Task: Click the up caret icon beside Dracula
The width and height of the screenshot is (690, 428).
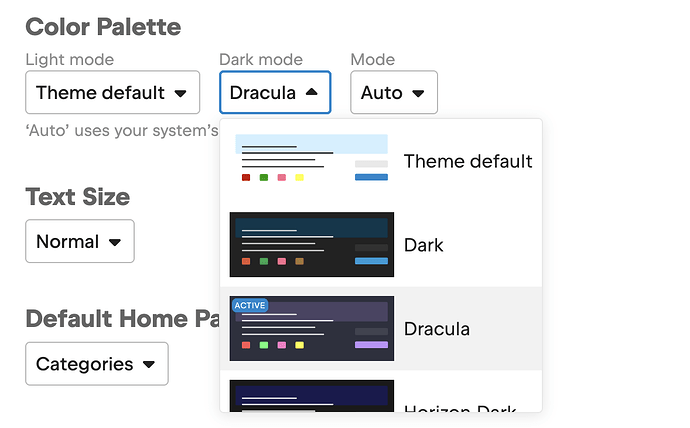Action: point(311,93)
